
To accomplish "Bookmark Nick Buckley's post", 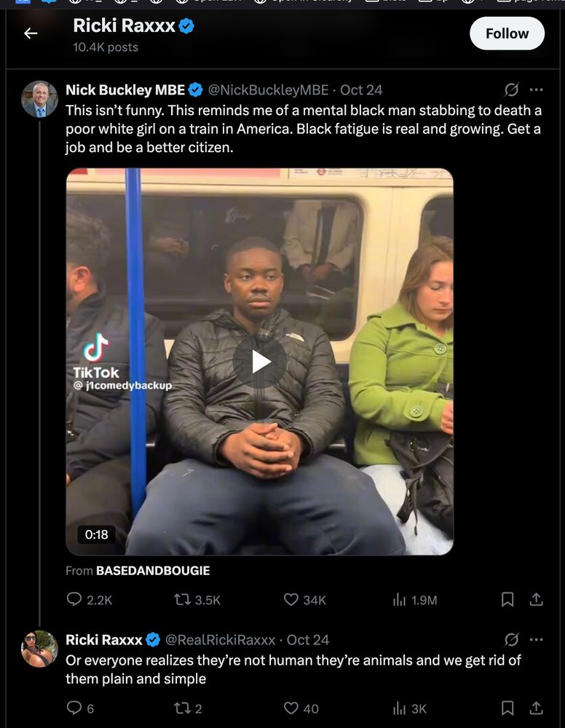I will [x=507, y=599].
